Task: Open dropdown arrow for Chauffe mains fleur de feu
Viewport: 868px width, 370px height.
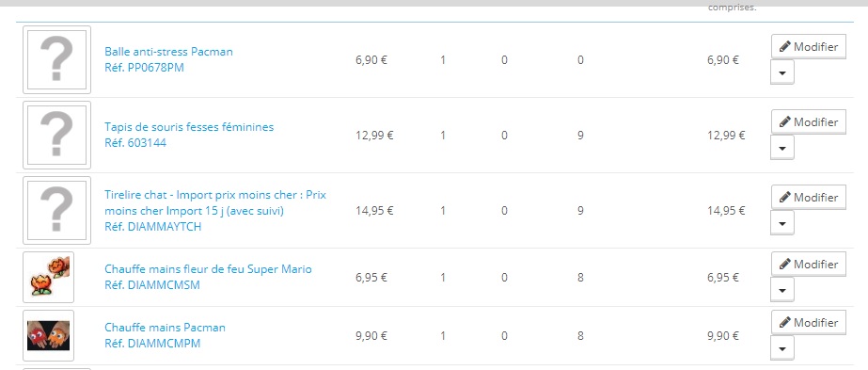Action: 782,290
